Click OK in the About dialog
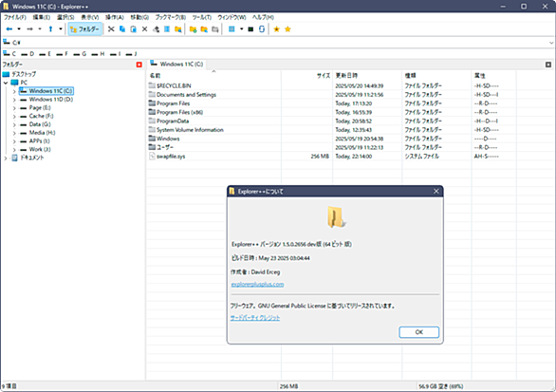This screenshot has height=392, width=556. click(418, 332)
